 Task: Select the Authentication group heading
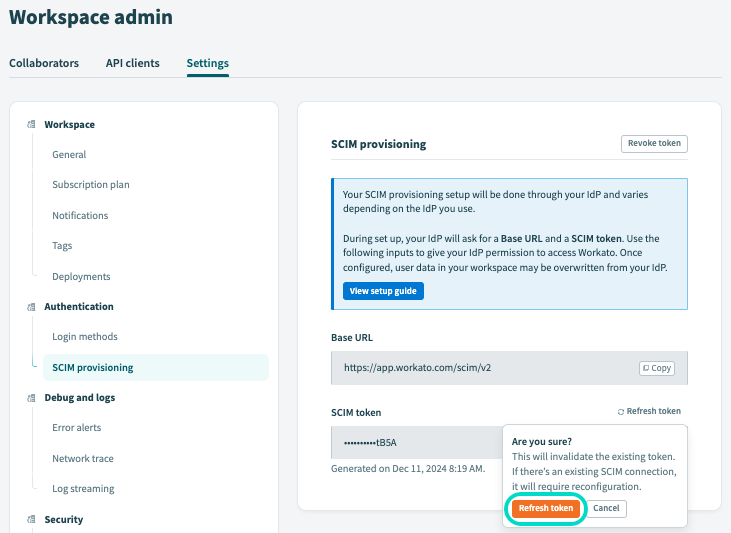coord(79,306)
